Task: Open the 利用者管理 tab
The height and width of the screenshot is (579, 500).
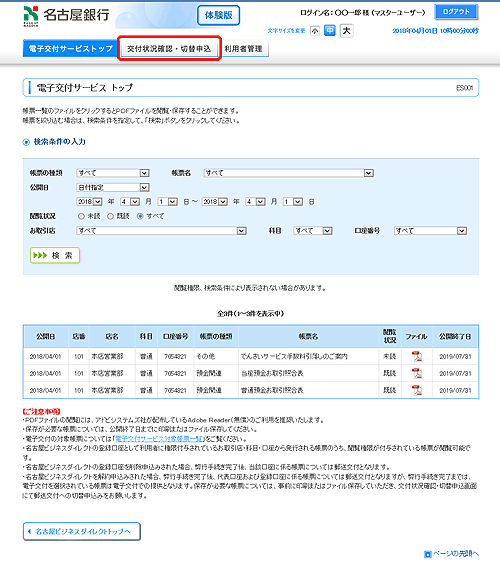Action: (x=244, y=48)
